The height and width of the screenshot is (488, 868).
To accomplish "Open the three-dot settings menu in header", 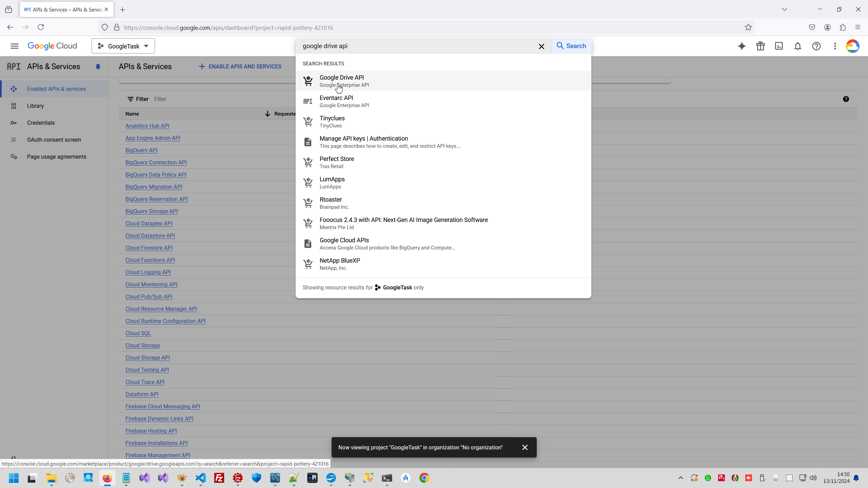I will coord(835,46).
